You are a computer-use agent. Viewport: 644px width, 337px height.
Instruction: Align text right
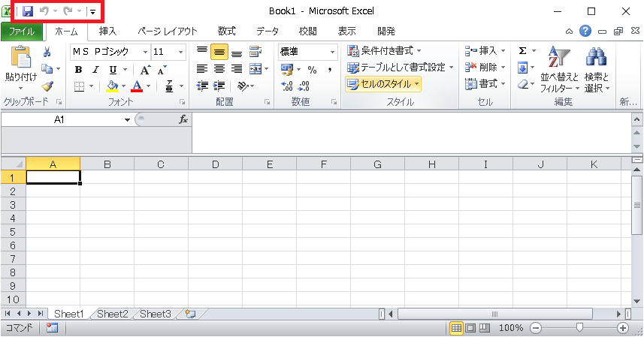[x=237, y=69]
